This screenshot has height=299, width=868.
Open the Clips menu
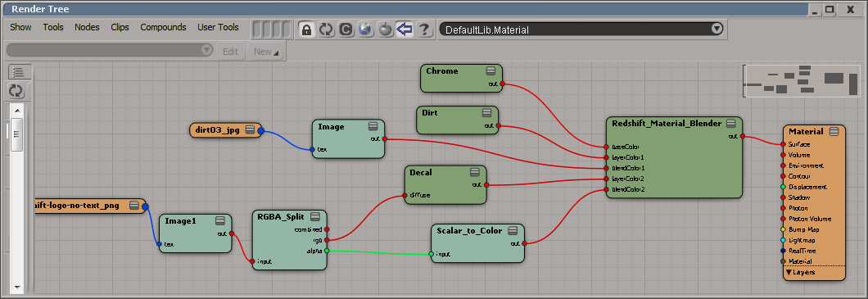click(x=120, y=27)
